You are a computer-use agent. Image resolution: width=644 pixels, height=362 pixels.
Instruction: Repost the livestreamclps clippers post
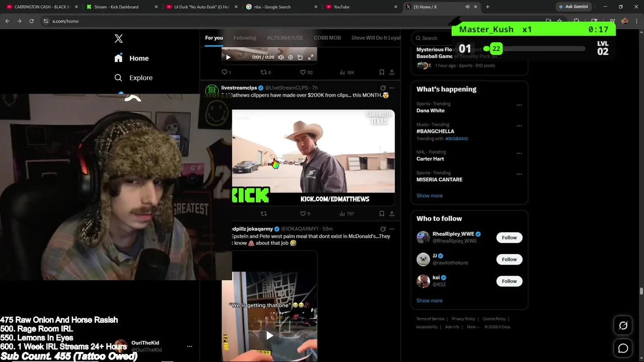coord(264,214)
